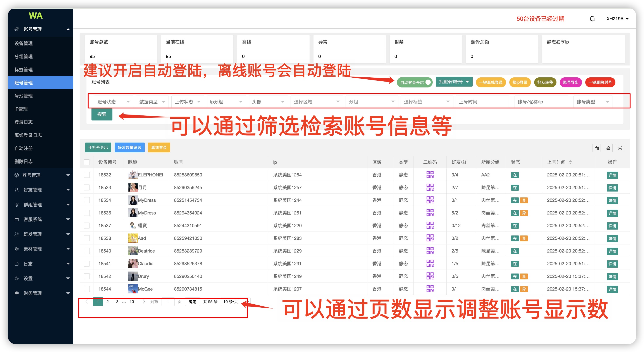Open 设备管理 in the sidebar
This screenshot has width=644, height=352.
(24, 43)
